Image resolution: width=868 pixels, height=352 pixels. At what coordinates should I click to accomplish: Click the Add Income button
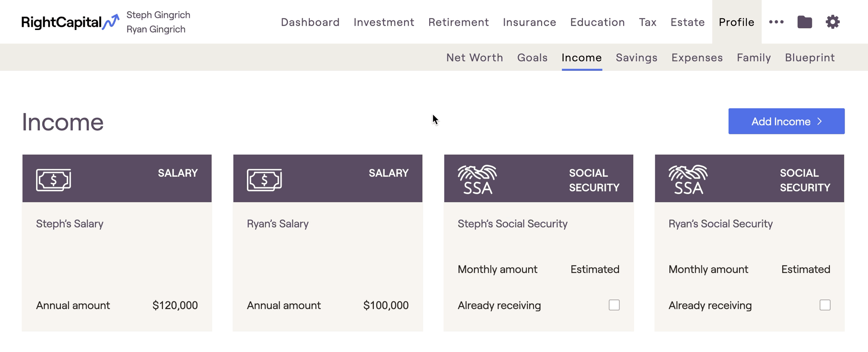(x=786, y=121)
